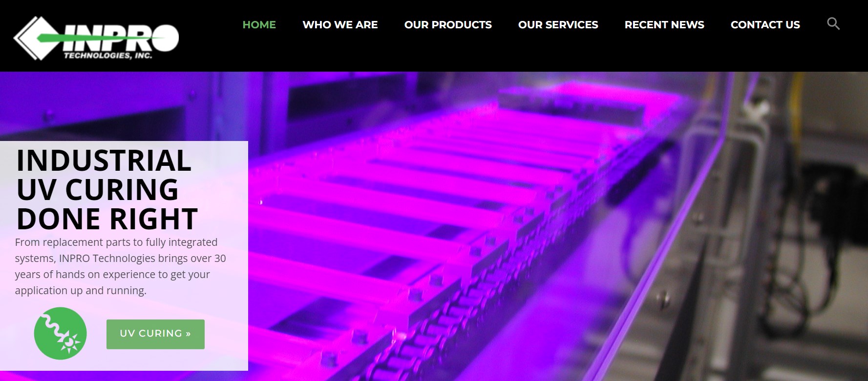
Task: Expand the OUR SERVICES menu
Action: (x=558, y=24)
